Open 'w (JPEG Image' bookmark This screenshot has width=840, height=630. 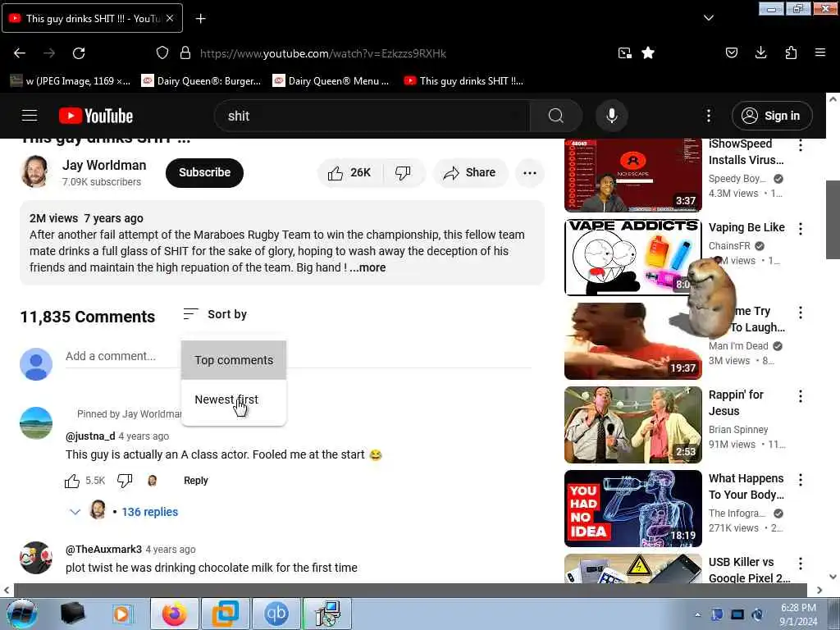pyautogui.click(x=71, y=81)
